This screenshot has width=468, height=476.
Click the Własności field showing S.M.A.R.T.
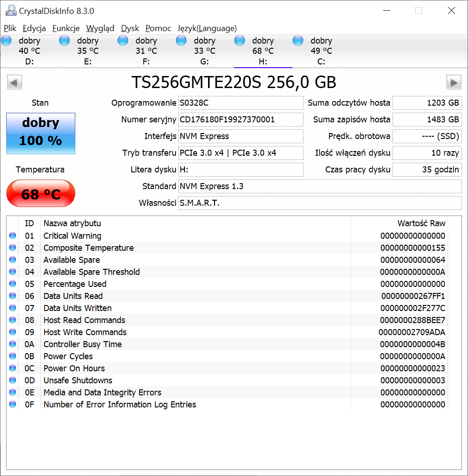coord(320,203)
